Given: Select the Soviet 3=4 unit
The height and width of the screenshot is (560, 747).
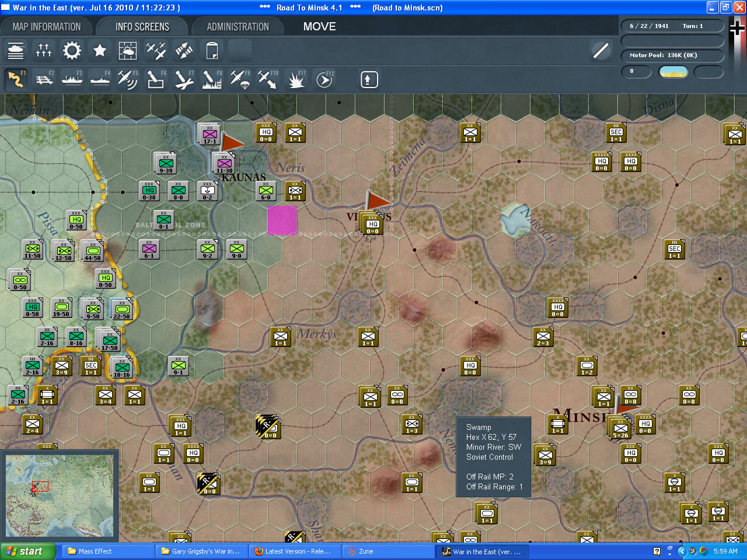Looking at the screenshot, I should pos(106,395).
